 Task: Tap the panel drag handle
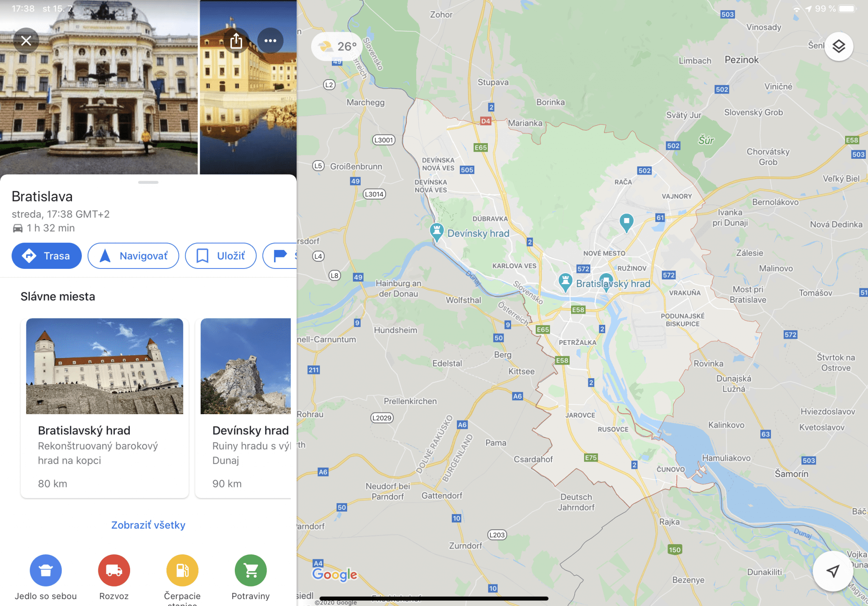148,183
